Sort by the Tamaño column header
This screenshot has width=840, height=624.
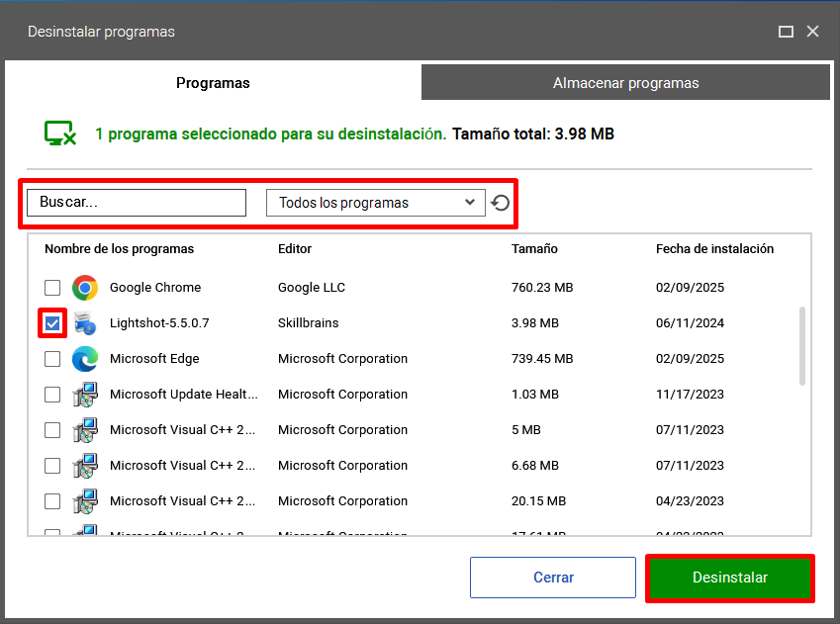tap(534, 249)
